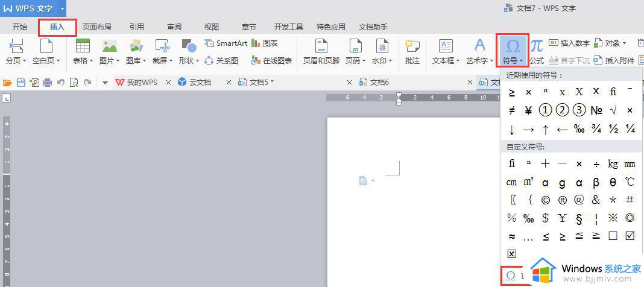The height and width of the screenshot is (287, 644).
Task: Switch to the 审阅 ribbon tab
Action: [174, 27]
